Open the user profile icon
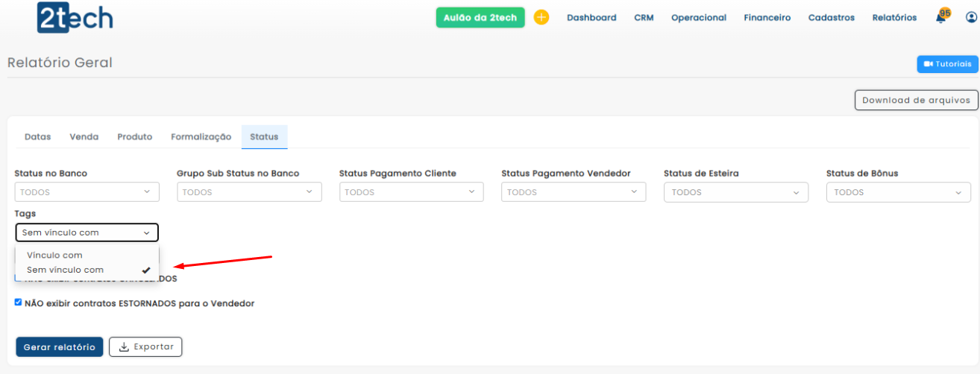 (970, 18)
